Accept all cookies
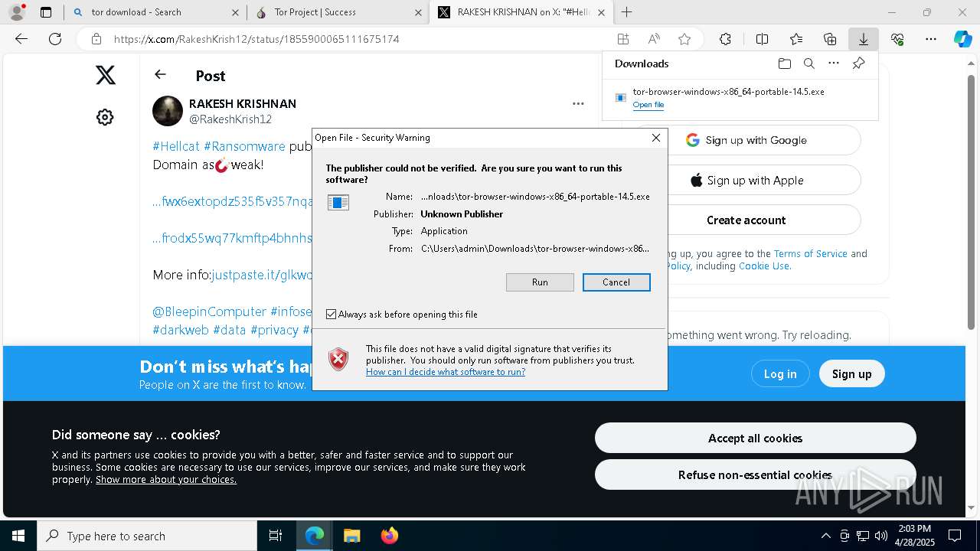Viewport: 980px width, 551px height. click(x=756, y=438)
